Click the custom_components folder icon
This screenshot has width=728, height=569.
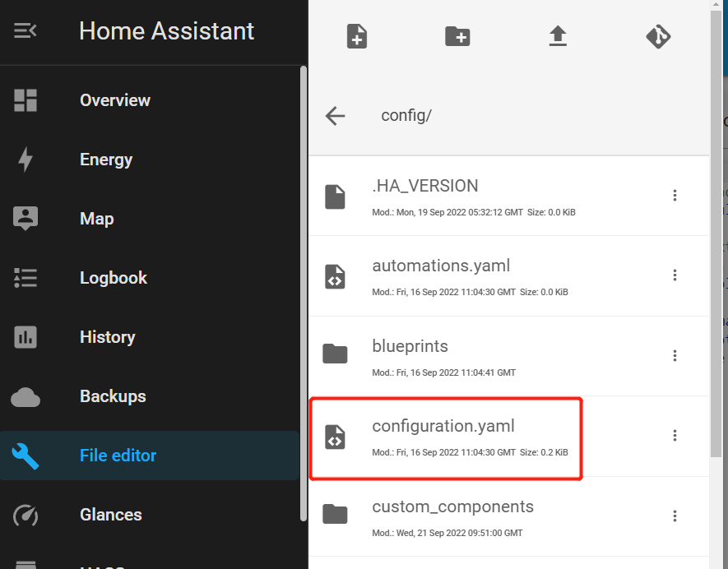(x=335, y=514)
